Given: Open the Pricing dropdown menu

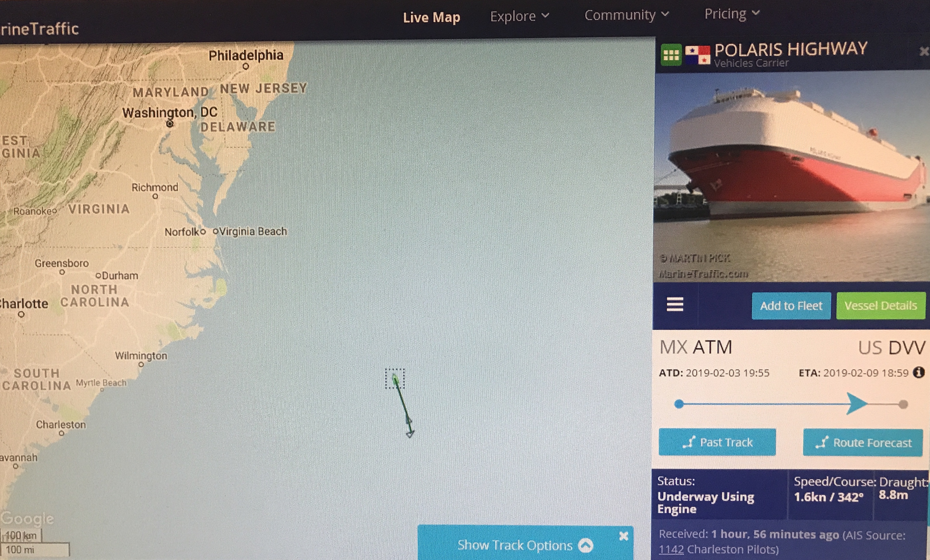Looking at the screenshot, I should [x=732, y=14].
